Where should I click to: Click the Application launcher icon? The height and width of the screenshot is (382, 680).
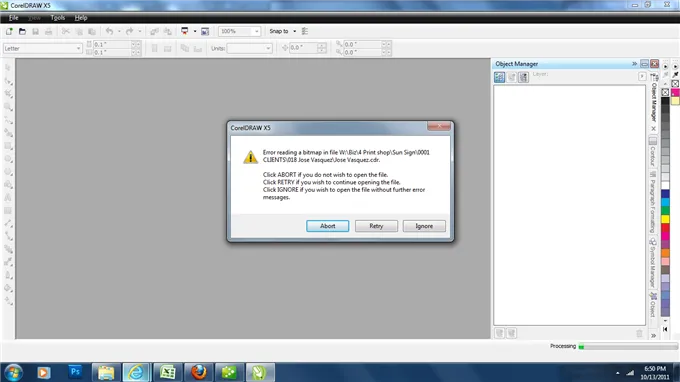pos(185,31)
